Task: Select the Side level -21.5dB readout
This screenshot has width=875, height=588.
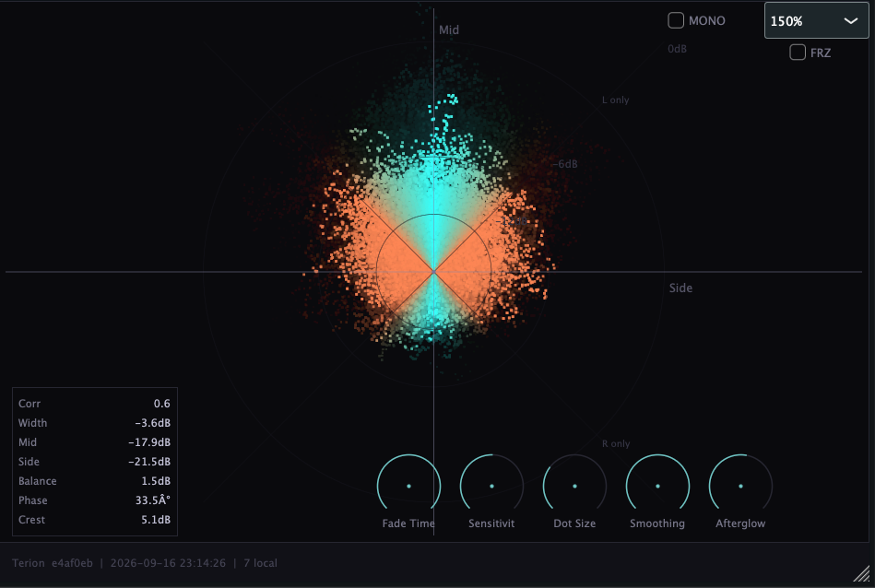Action: 149,462
